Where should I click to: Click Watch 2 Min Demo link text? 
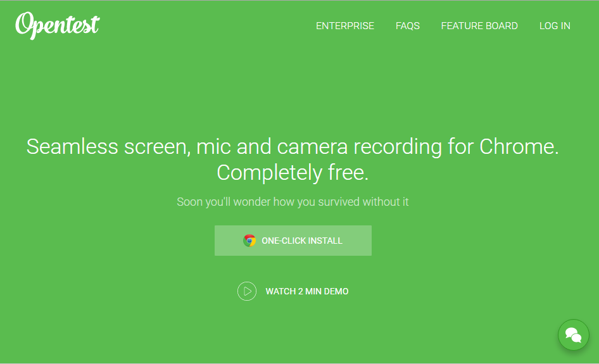pyautogui.click(x=307, y=291)
